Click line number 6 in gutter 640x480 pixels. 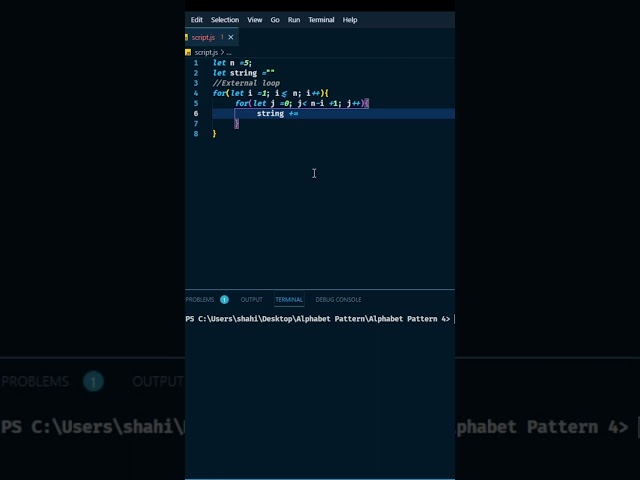[196, 113]
